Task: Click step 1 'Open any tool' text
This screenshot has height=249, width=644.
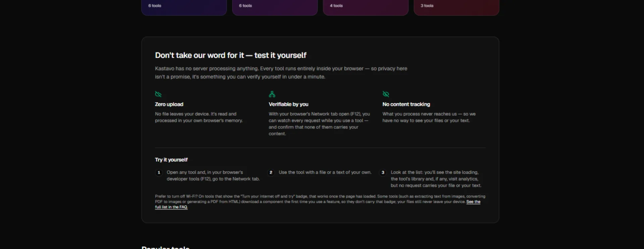Action: point(213,176)
